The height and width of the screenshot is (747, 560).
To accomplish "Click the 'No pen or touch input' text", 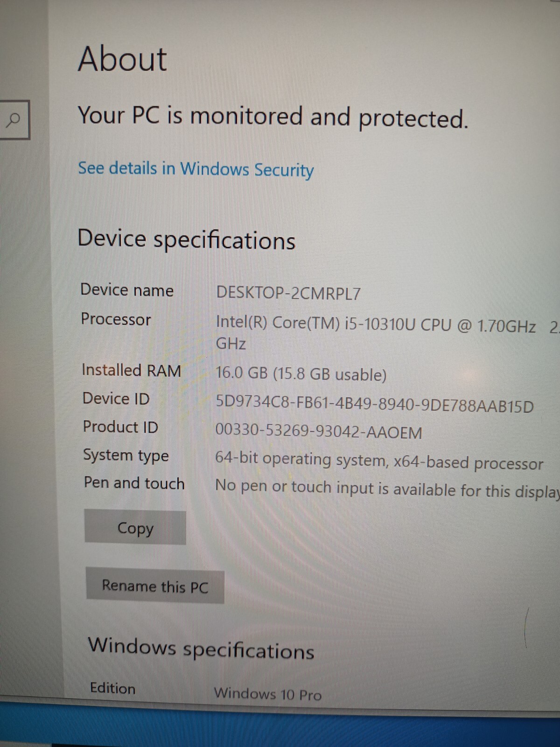I will (x=387, y=488).
